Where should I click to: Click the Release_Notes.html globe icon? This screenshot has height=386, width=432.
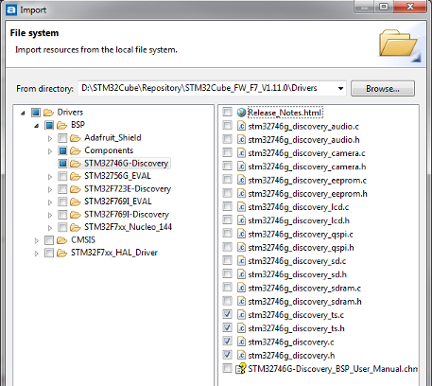click(241, 112)
